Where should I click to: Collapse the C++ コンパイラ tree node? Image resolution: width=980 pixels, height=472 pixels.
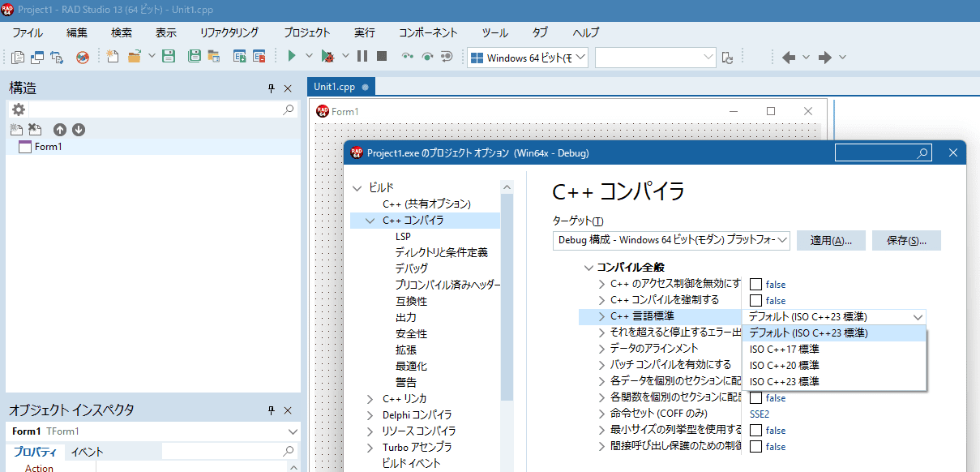[x=370, y=220]
